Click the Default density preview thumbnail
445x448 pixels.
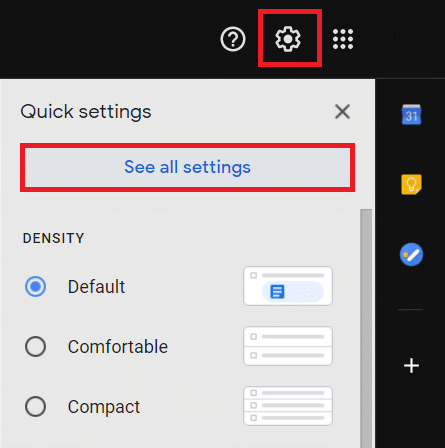point(288,286)
